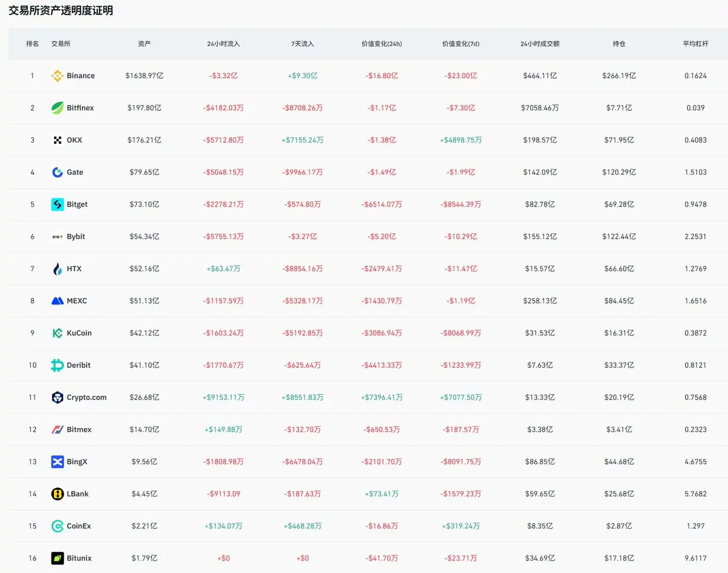The width and height of the screenshot is (728, 573).
Task: Select Bitunix average leverage 9.6117
Action: (695, 558)
